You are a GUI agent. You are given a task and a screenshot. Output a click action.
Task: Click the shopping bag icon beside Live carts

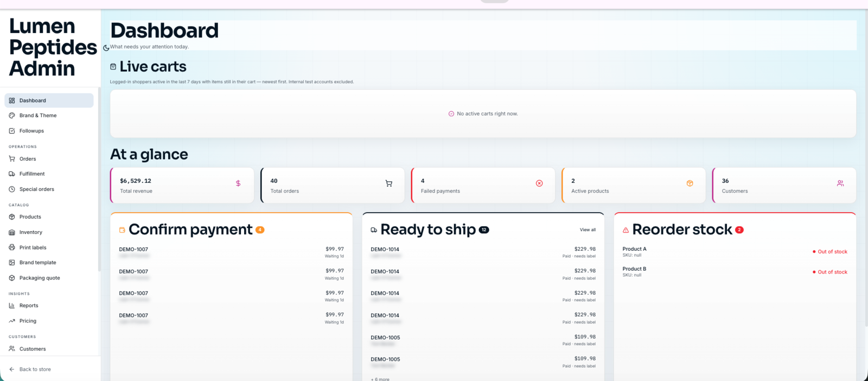point(113,67)
